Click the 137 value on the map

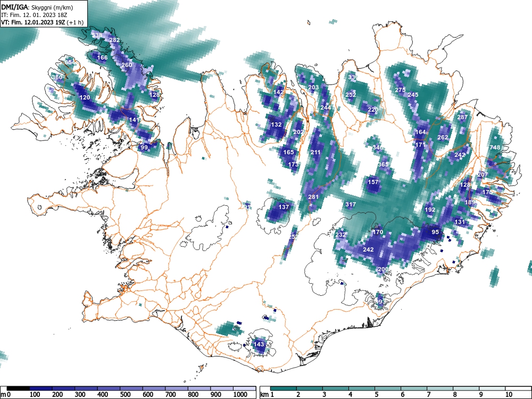pyautogui.click(x=284, y=207)
